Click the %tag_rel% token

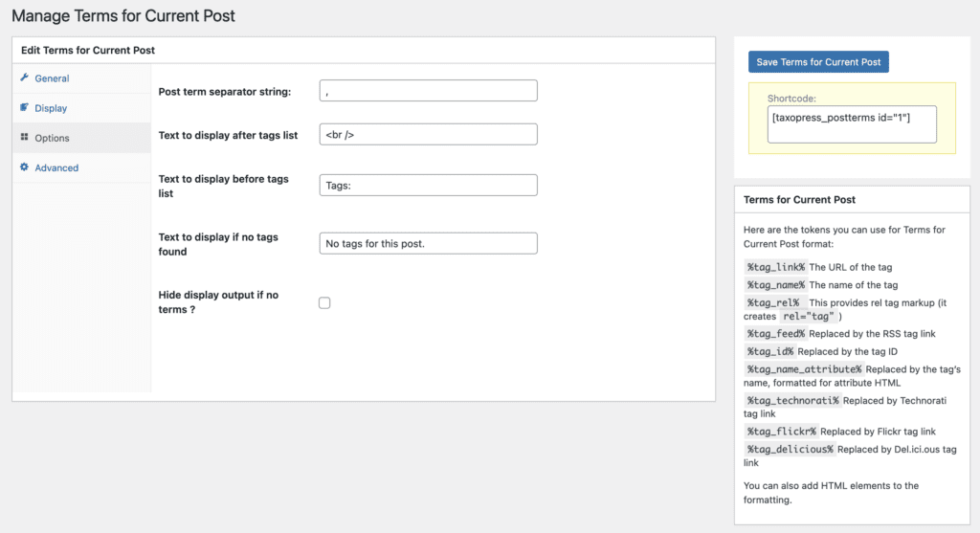click(773, 302)
